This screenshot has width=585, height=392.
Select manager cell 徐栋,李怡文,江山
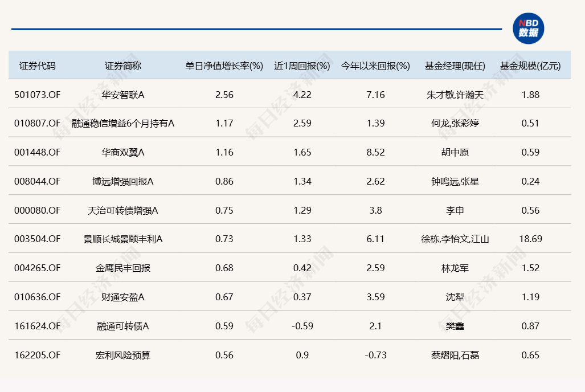[x=455, y=239]
